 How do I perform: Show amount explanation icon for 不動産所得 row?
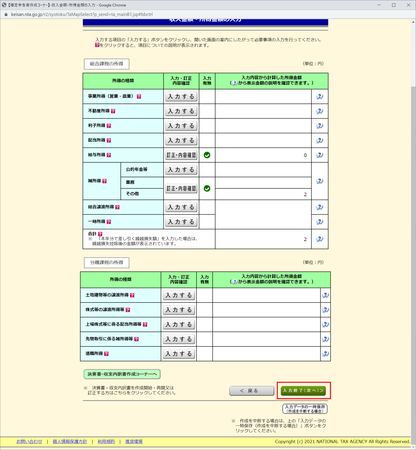[x=320, y=111]
